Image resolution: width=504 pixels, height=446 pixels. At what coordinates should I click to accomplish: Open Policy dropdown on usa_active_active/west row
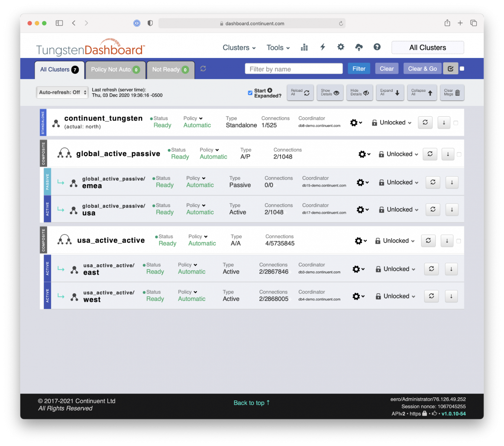[187, 292]
